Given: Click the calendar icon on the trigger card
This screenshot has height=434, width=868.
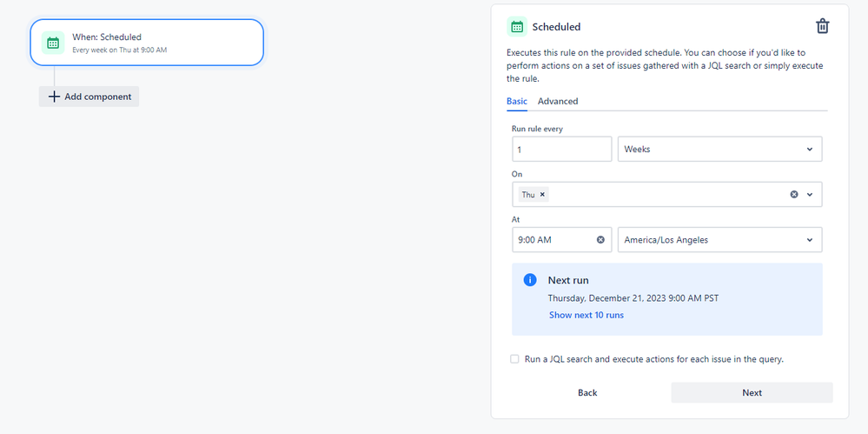Looking at the screenshot, I should coord(52,42).
